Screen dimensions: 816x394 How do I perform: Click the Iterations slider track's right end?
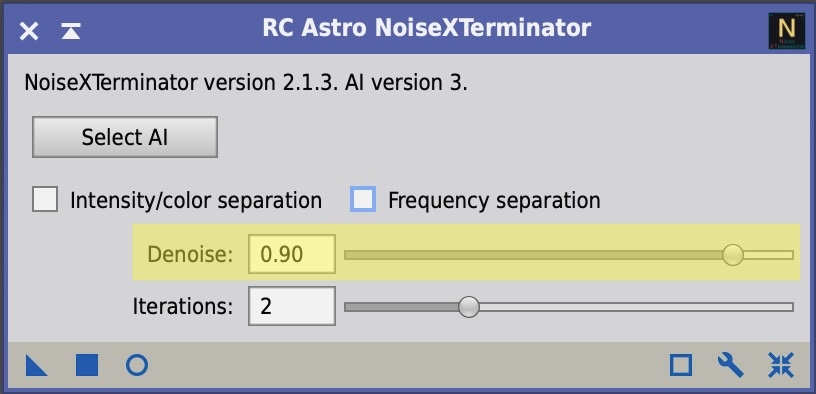click(786, 307)
